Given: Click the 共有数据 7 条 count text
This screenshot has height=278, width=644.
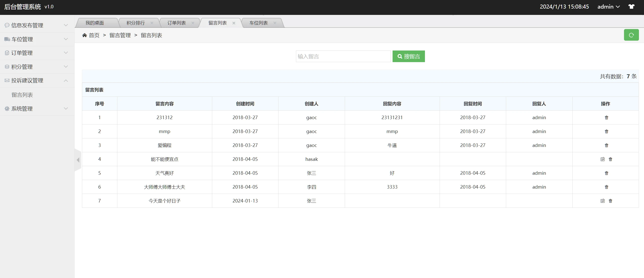Looking at the screenshot, I should [x=618, y=76].
